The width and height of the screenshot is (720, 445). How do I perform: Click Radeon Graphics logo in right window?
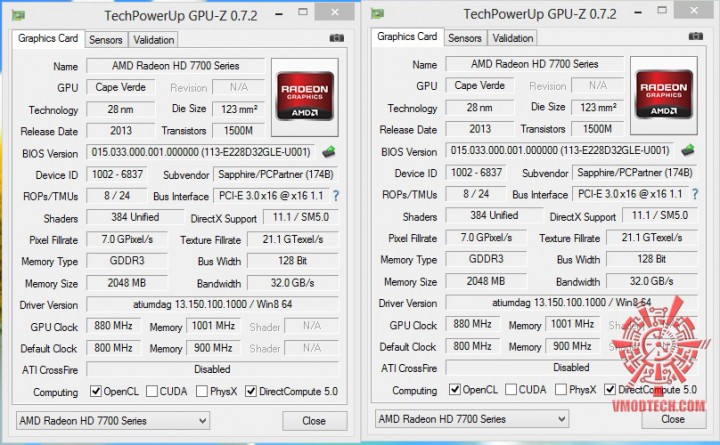click(x=664, y=95)
